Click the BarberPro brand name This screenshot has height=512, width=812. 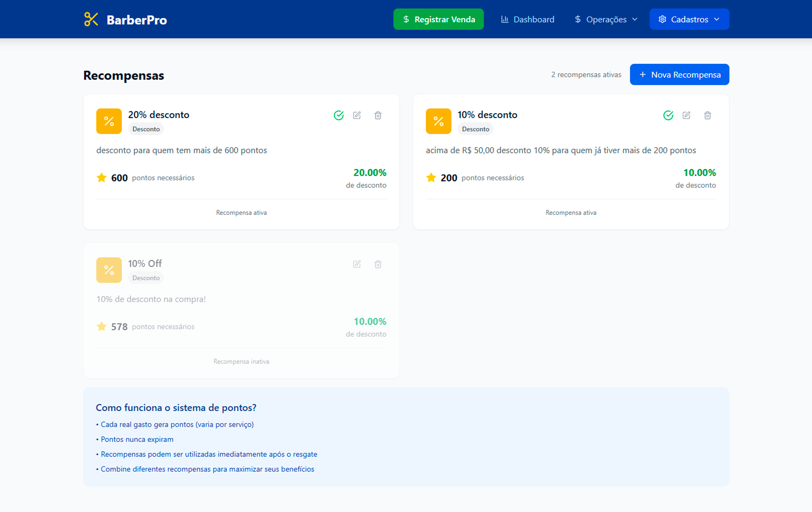(x=137, y=20)
